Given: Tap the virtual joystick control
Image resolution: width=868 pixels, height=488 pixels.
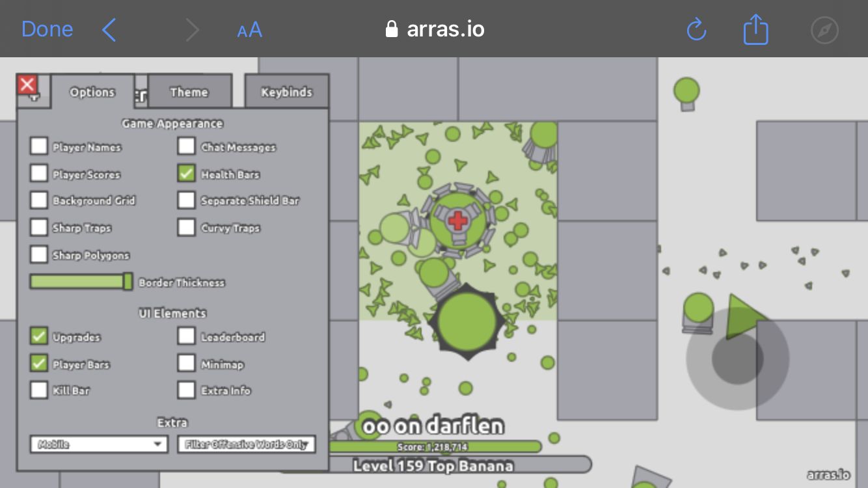Looking at the screenshot, I should click(x=737, y=358).
